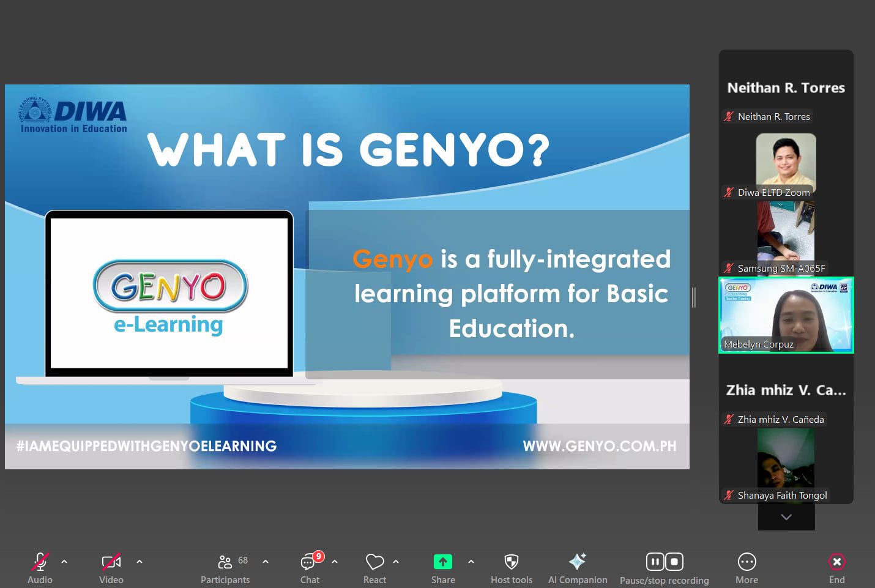End the meeting
Image resolution: width=875 pixels, height=588 pixels.
(836, 568)
